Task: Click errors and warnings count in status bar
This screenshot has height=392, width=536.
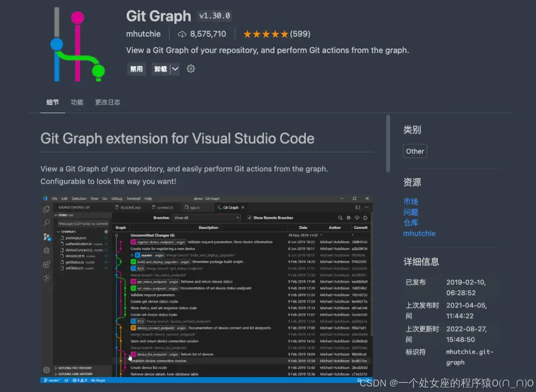Action: pos(79,380)
